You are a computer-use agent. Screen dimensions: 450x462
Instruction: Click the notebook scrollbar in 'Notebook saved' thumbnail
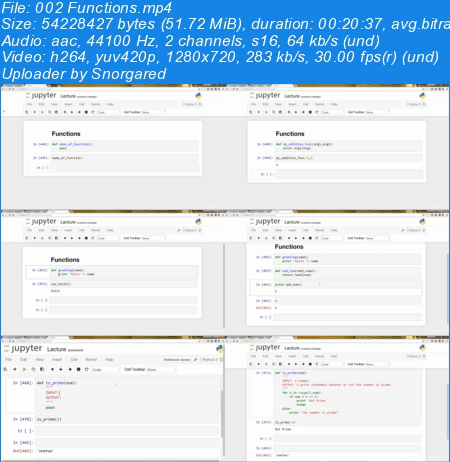click(222, 413)
